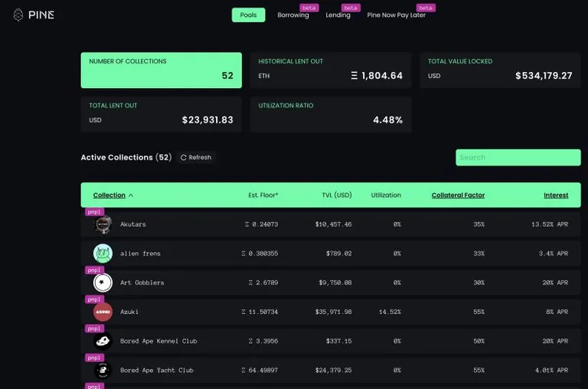The image size is (588, 389).
Task: Select the Art Gobblers collection icon
Action: tap(103, 283)
